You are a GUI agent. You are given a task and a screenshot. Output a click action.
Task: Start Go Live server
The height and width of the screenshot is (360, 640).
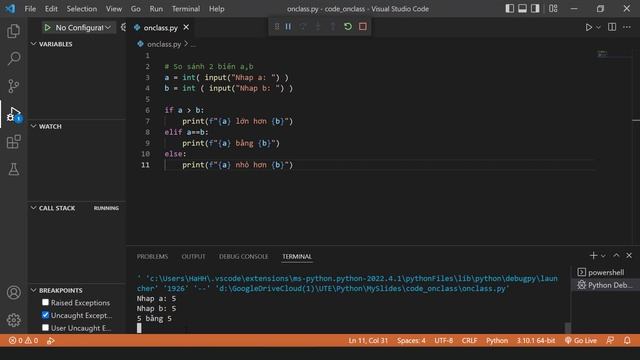coord(580,340)
